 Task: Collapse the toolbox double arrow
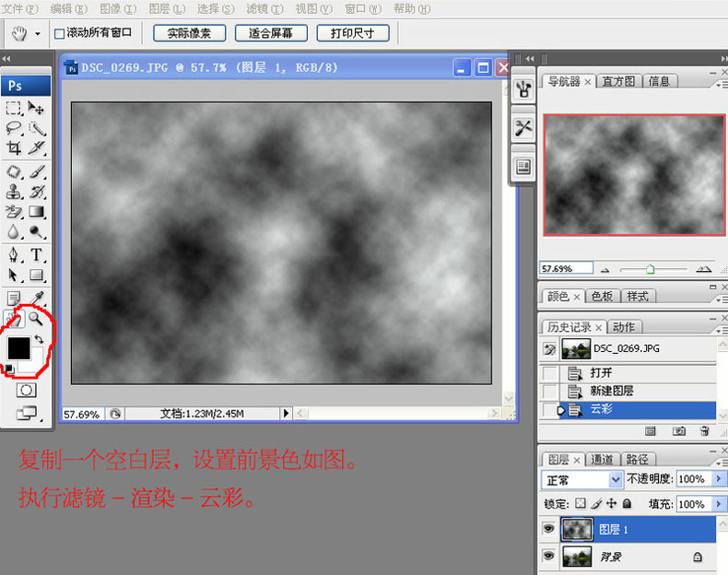(6, 58)
